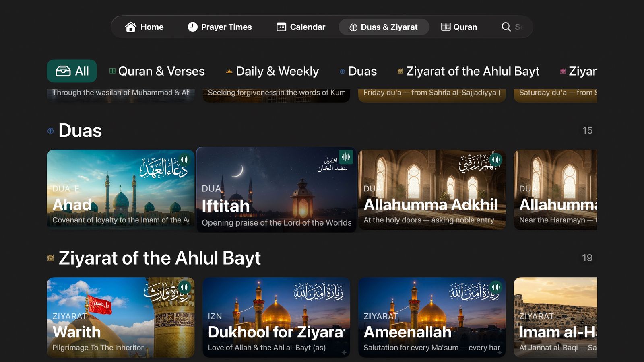
Task: Click the inbox tray icon in All filter
Action: (63, 71)
